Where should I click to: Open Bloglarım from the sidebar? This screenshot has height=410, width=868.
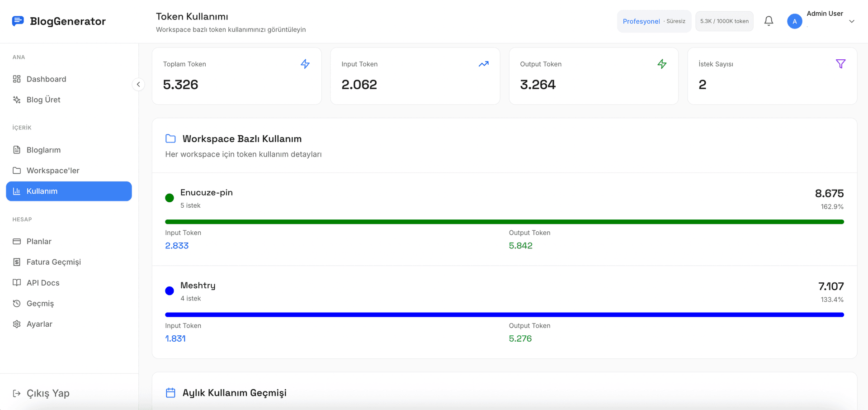(x=43, y=150)
